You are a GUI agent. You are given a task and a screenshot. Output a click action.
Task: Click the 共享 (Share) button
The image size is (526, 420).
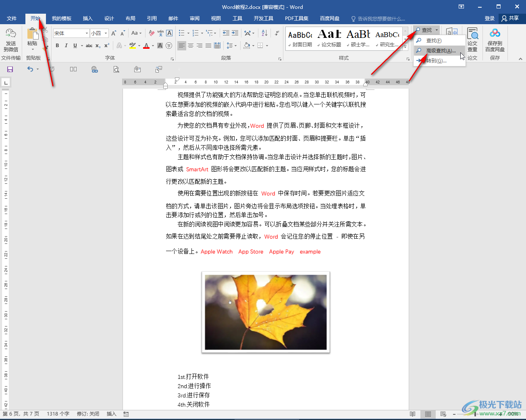click(x=510, y=19)
